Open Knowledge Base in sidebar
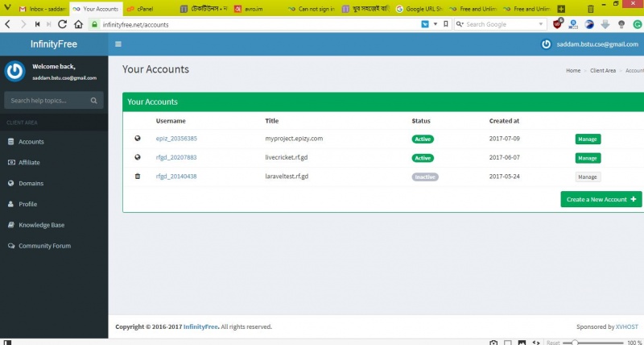This screenshot has height=345, width=644. [x=54, y=225]
